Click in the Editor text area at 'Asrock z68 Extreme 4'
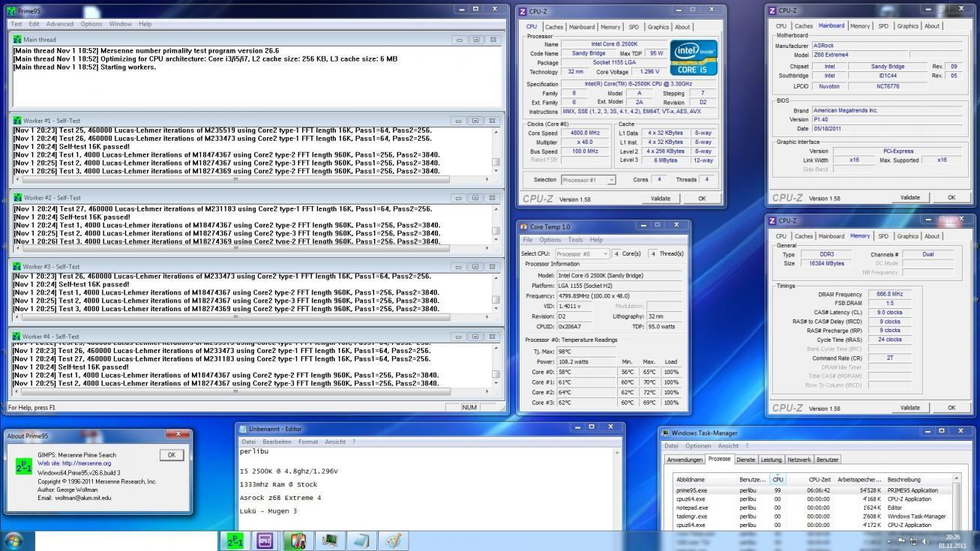This screenshot has width=980, height=551. [x=280, y=498]
